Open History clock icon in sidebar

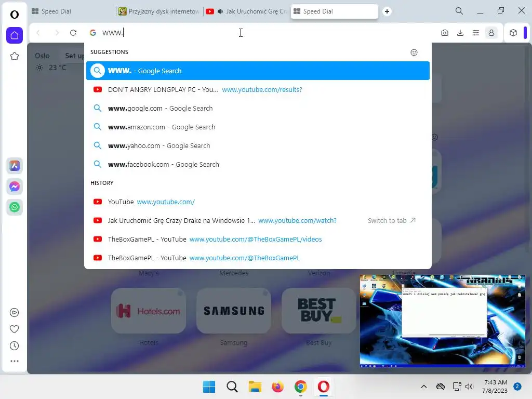(x=14, y=345)
